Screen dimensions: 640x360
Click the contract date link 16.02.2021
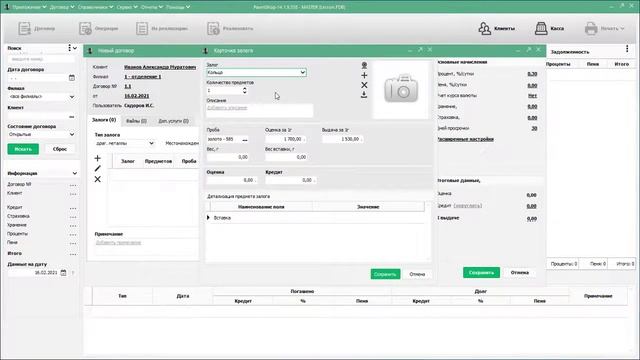tap(137, 96)
